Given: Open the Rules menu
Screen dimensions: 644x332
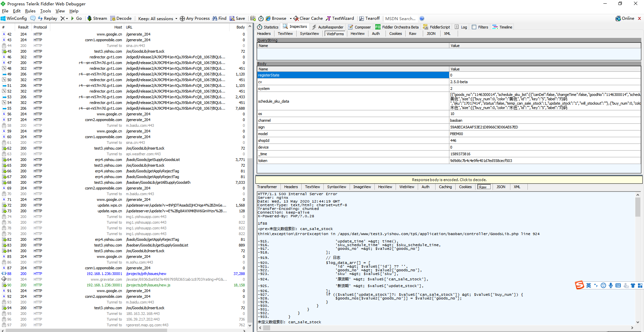Looking at the screenshot, I should pos(30,11).
